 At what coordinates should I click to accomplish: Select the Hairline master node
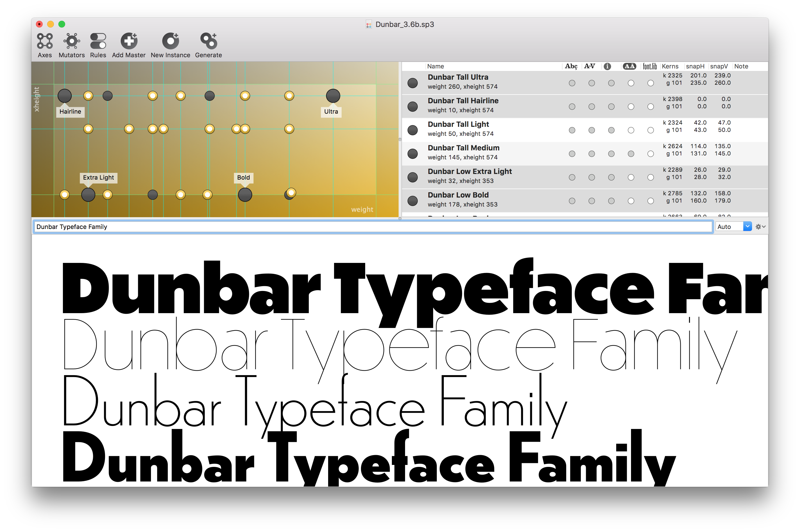(65, 96)
